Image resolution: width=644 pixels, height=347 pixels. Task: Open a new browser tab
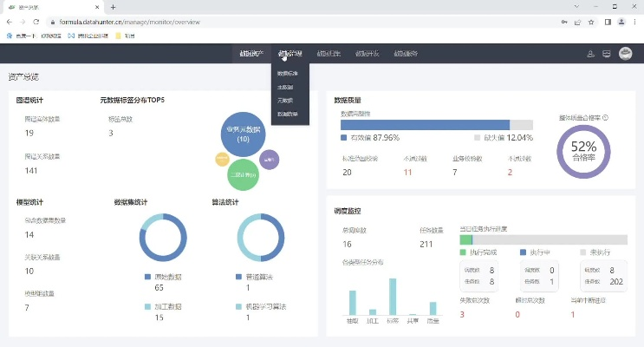(x=113, y=6)
